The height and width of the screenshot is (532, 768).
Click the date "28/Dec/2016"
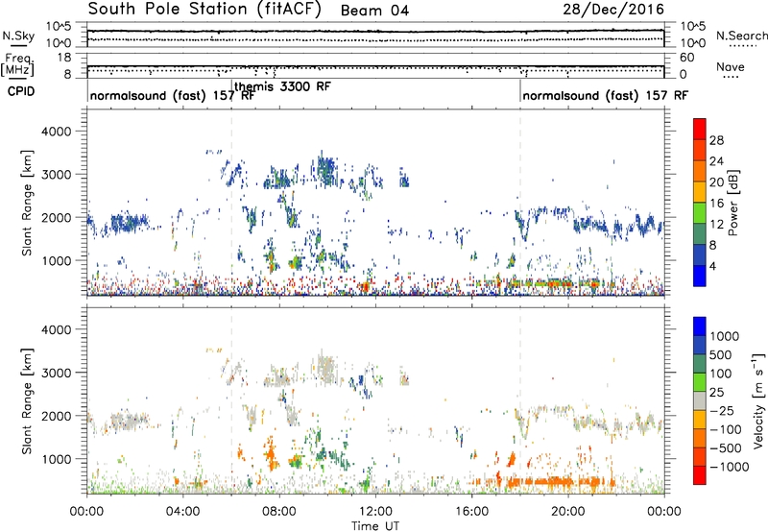click(x=613, y=10)
